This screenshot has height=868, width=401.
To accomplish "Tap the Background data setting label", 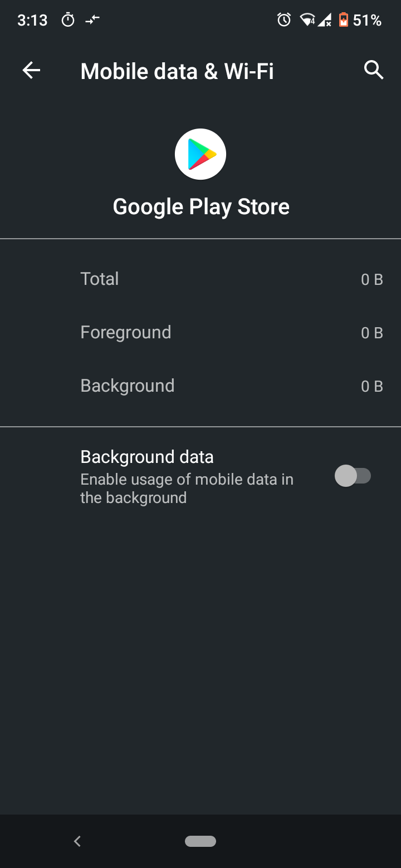I will 147,457.
